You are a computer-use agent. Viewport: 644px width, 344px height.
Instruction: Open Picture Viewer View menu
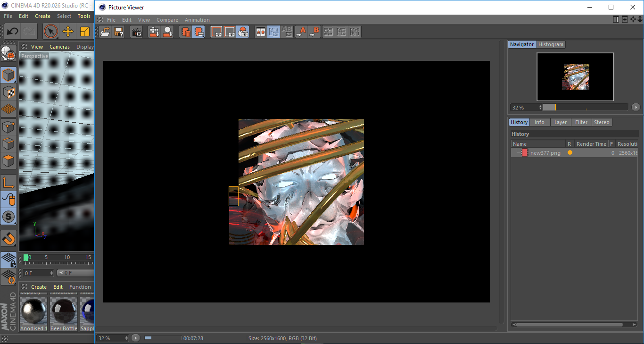coord(144,20)
